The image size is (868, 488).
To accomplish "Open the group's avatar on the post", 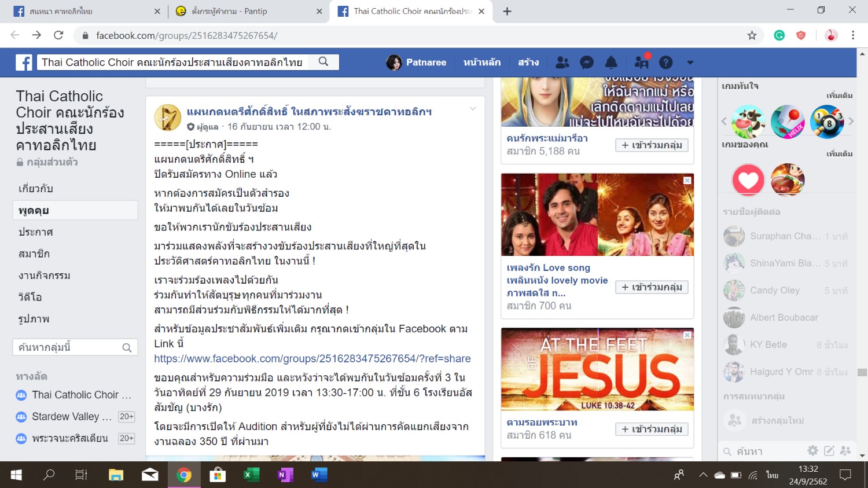I will click(168, 118).
